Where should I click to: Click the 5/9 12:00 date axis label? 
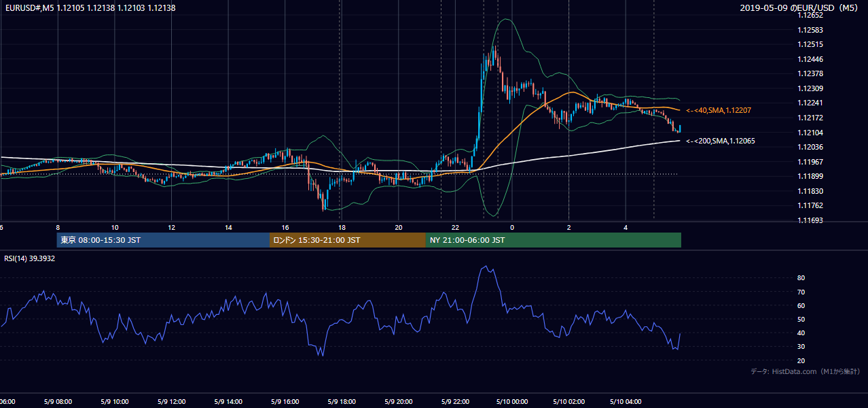[171, 402]
